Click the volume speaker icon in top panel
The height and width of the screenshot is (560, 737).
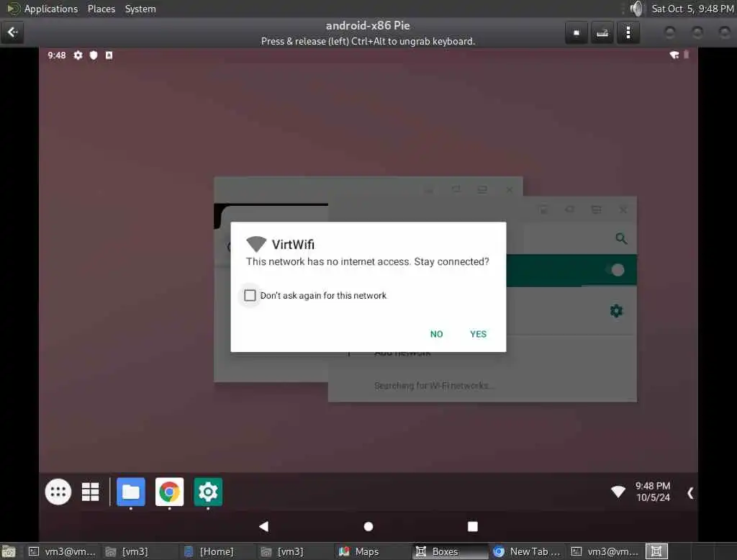[x=636, y=9]
